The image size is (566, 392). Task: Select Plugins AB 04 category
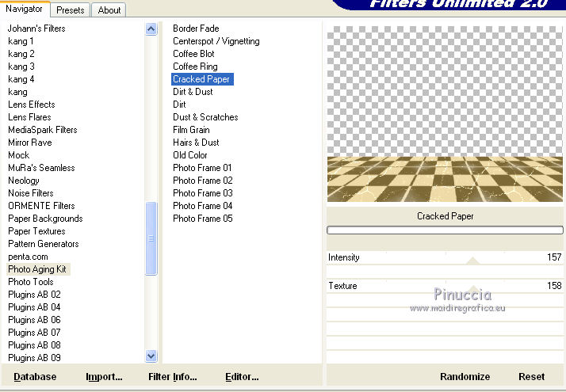pos(34,307)
